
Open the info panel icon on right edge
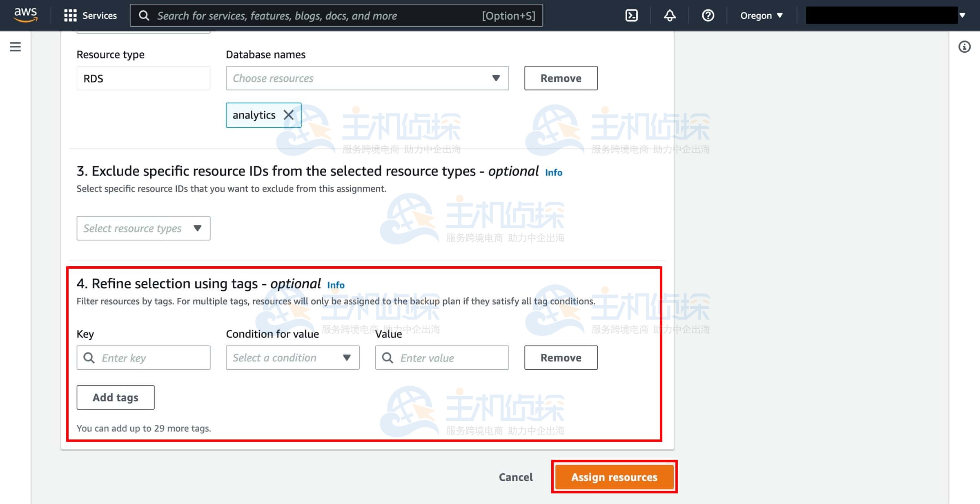click(x=965, y=47)
